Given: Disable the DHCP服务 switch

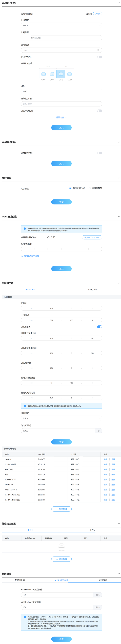Looking at the screenshot, I should click(100, 327).
